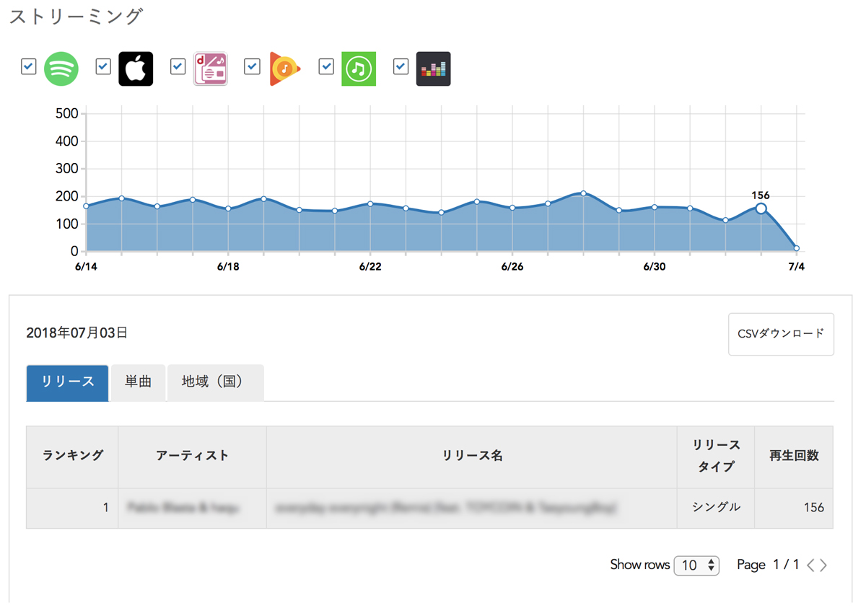This screenshot has width=866, height=616.
Task: Switch to the 地域（国） tab
Action: [x=215, y=382]
